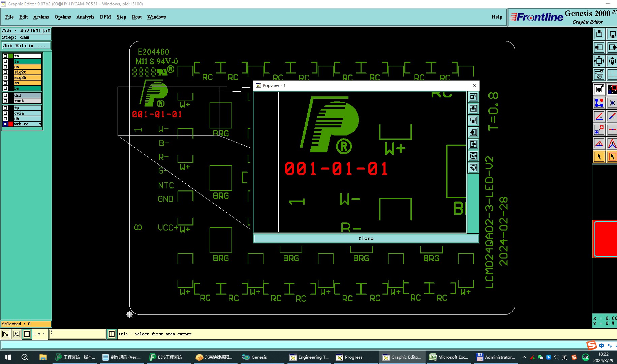Click the second coordinate-mode icon at bottom left
The width and height of the screenshot is (617, 364).
pos(16,334)
